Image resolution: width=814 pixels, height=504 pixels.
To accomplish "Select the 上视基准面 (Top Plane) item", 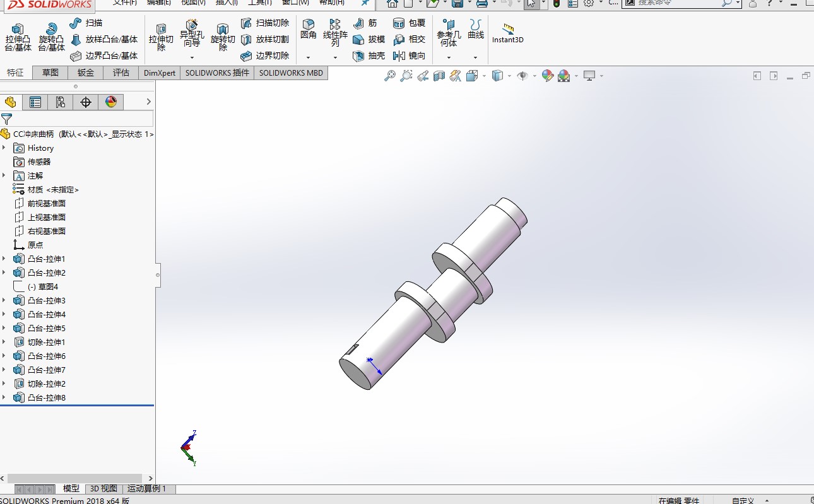I will pos(39,217).
